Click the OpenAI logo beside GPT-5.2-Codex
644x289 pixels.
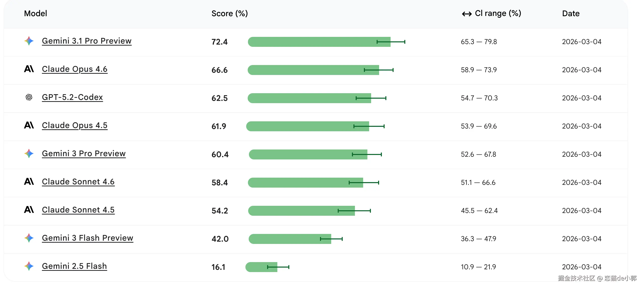pos(29,97)
